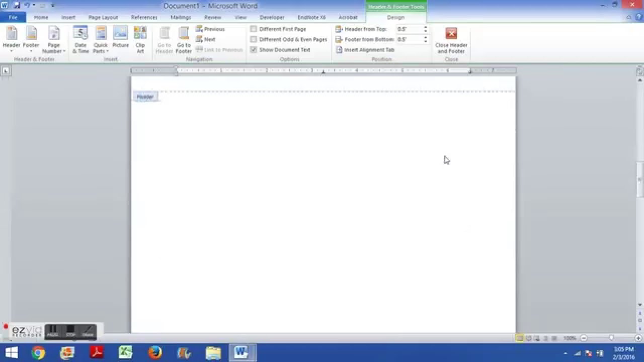
Task: Open the File tab
Action: pos(13,18)
